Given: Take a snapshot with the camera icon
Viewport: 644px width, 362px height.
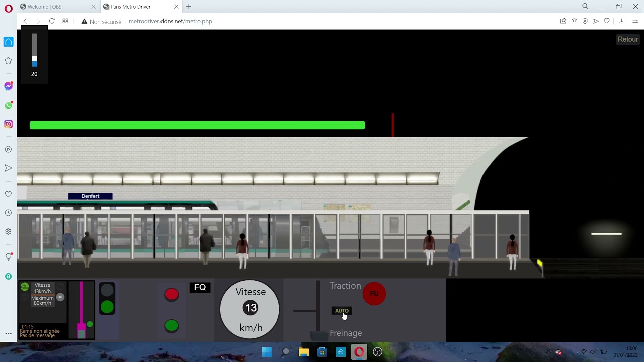Looking at the screenshot, I should tap(574, 21).
